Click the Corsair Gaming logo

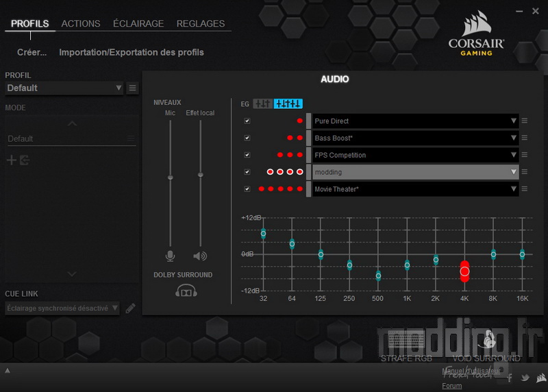tap(476, 33)
